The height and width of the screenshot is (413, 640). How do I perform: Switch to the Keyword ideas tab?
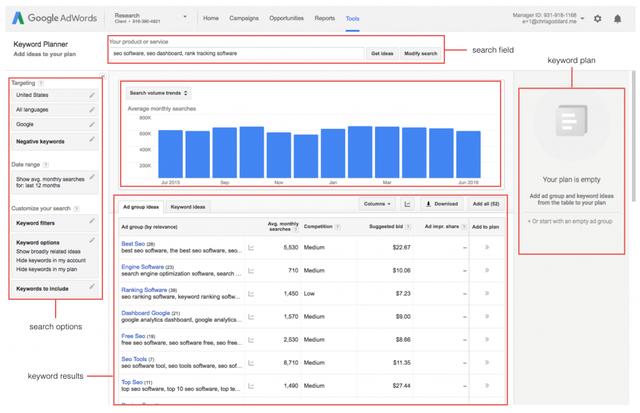pos(188,206)
